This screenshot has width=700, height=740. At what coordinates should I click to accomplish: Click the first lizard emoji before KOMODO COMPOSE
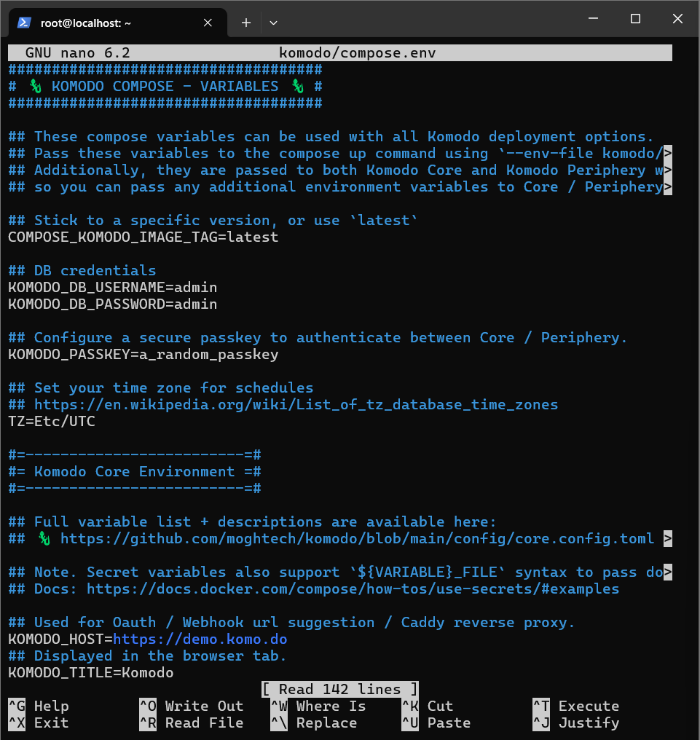coord(36,87)
